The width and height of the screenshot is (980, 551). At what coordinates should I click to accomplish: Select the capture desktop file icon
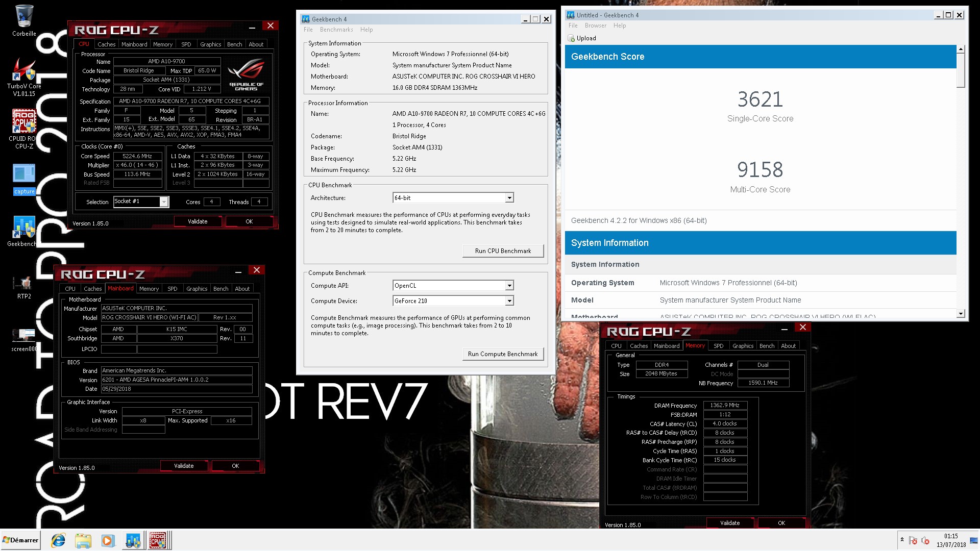click(x=24, y=180)
